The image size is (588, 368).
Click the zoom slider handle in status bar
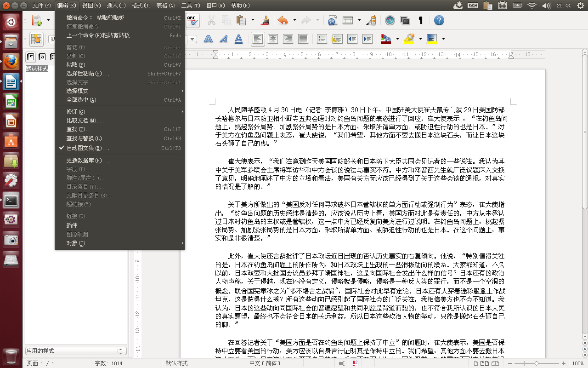click(537, 363)
